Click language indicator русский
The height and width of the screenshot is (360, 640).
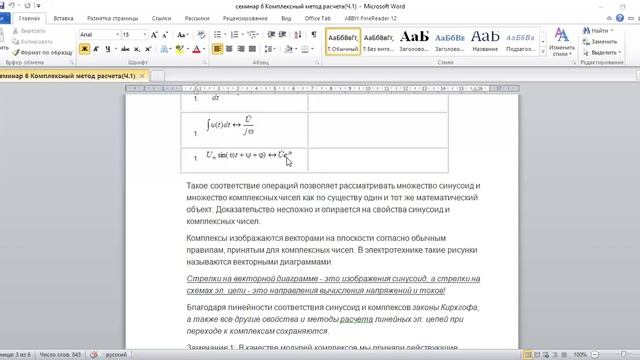(116, 355)
